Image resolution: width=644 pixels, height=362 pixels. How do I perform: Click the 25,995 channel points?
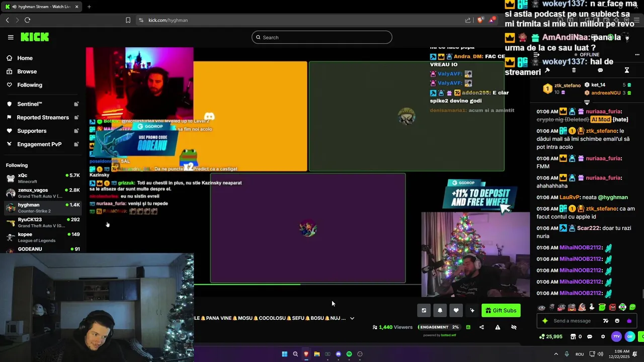551,337
